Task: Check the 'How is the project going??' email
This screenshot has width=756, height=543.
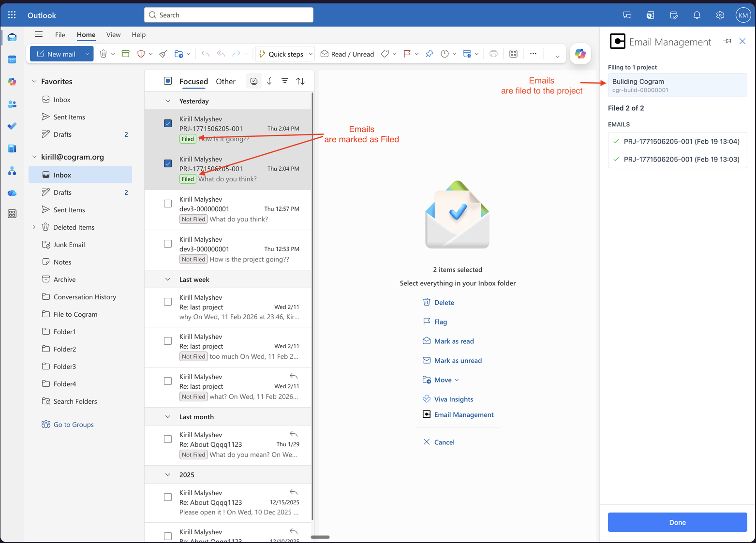Action: pos(168,244)
